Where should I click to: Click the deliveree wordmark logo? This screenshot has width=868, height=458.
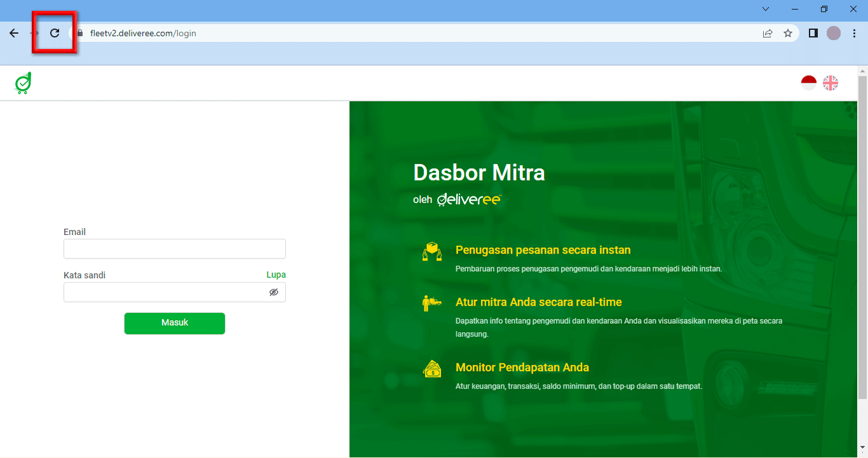tap(470, 199)
